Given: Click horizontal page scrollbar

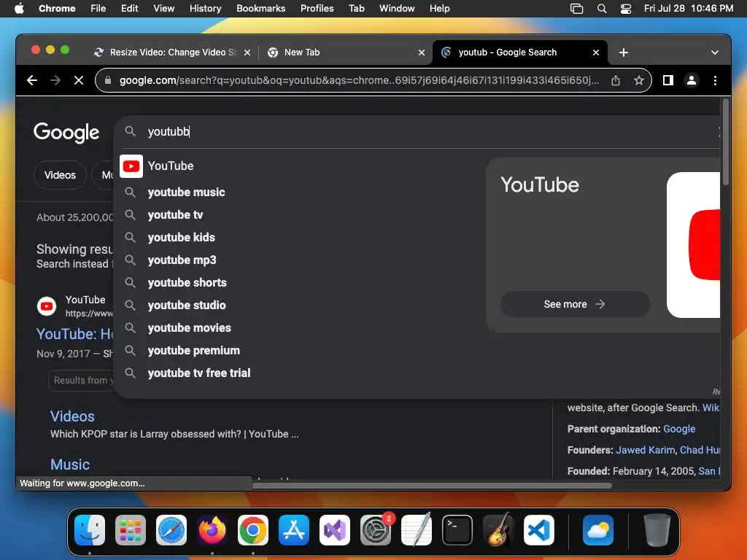Looking at the screenshot, I should [432, 486].
